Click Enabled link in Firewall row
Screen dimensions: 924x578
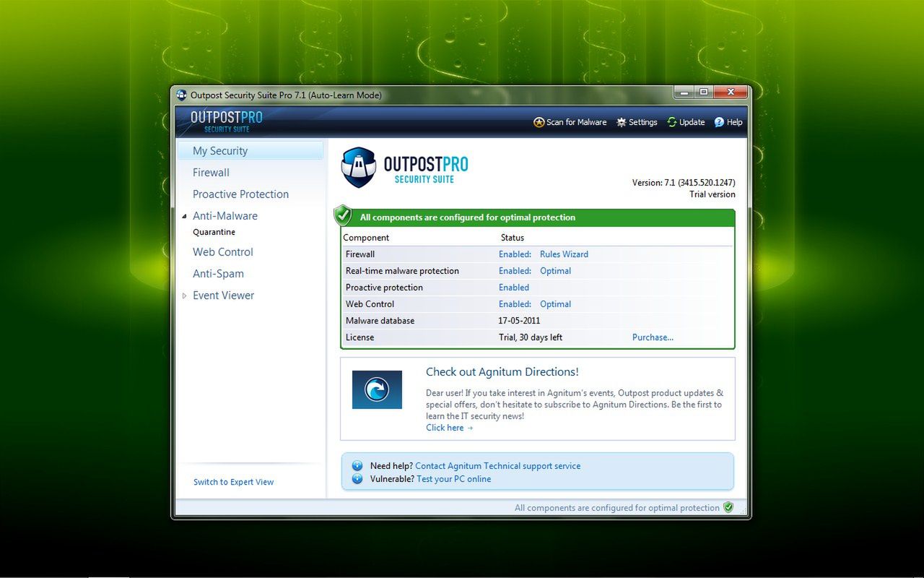coord(515,254)
